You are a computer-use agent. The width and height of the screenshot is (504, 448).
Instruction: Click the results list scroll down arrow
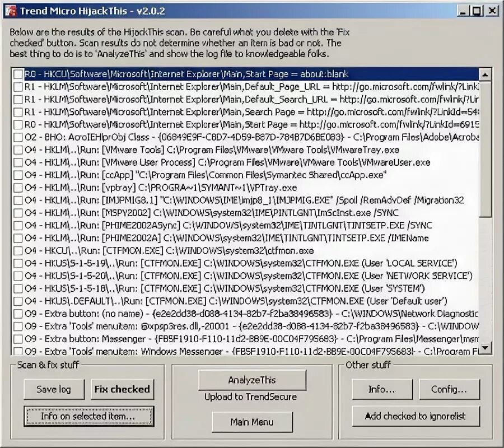[x=485, y=348]
